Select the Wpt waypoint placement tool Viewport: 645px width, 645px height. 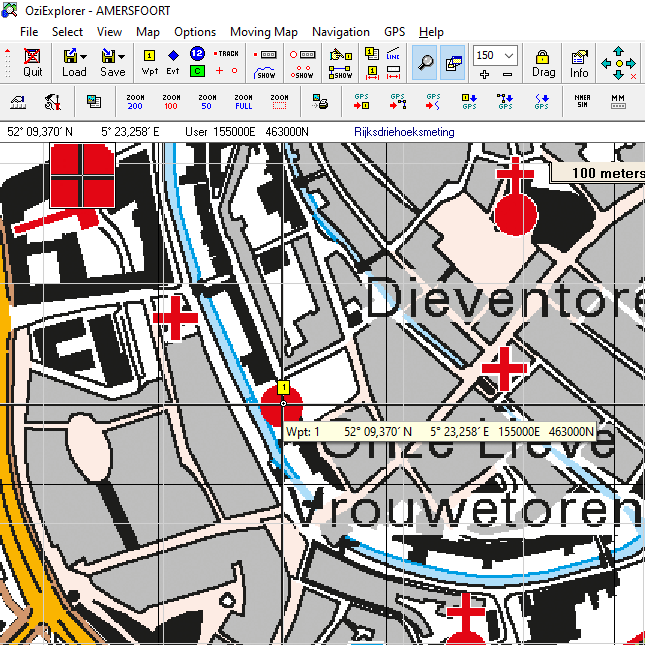pos(150,62)
